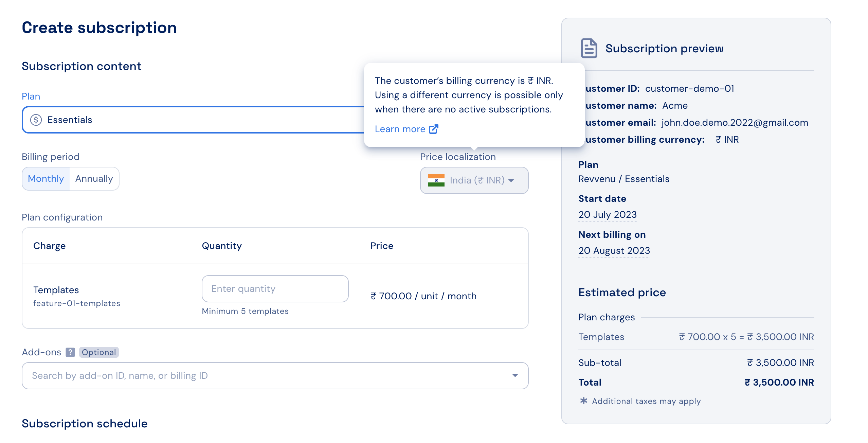Select the Monthly billing period
The width and height of the screenshot is (868, 443).
(x=46, y=179)
